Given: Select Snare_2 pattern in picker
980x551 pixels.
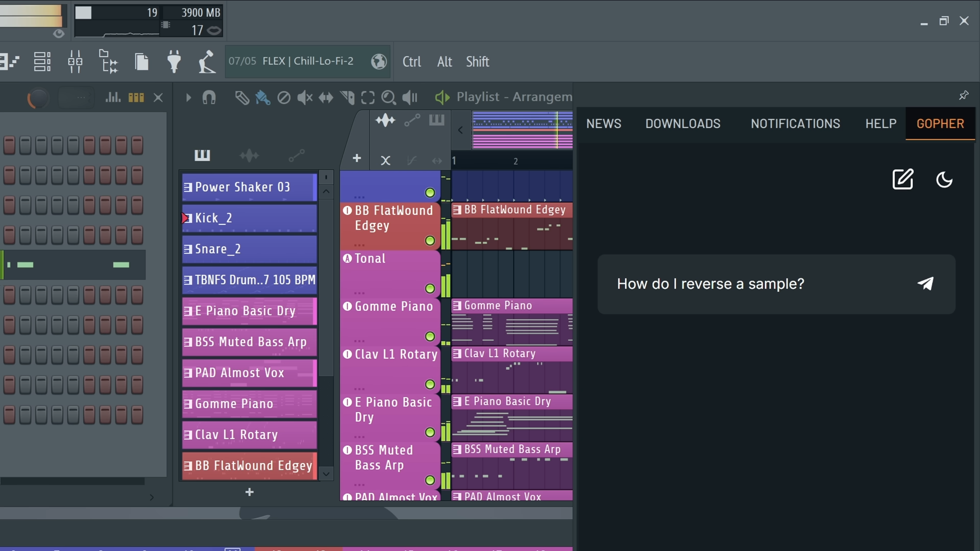Looking at the screenshot, I should click(250, 249).
